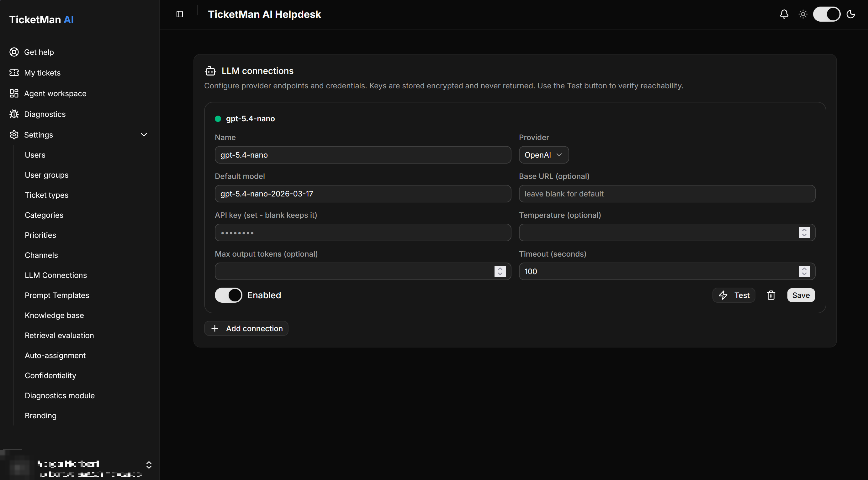
Task: Click the LLM connections robot icon
Action: [x=210, y=71]
